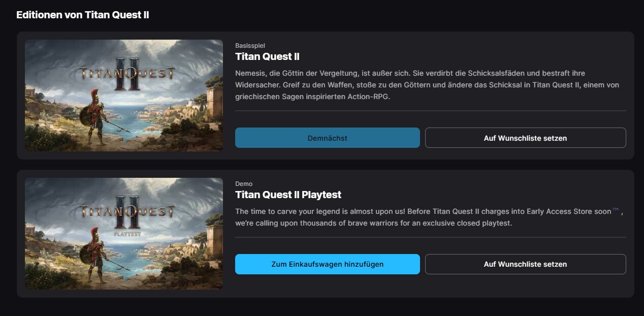644x316 pixels.
Task: Click the Spartan warrior in Playtest artwork
Action: [x=95, y=252]
